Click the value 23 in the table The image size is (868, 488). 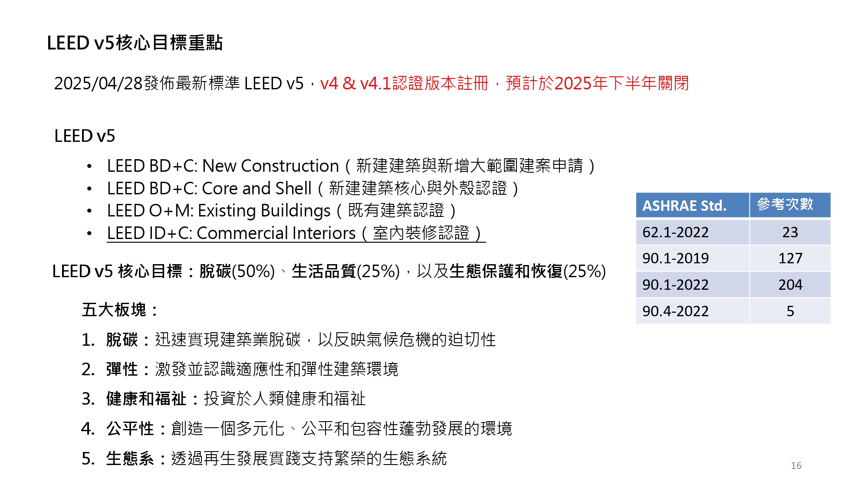[x=790, y=233]
